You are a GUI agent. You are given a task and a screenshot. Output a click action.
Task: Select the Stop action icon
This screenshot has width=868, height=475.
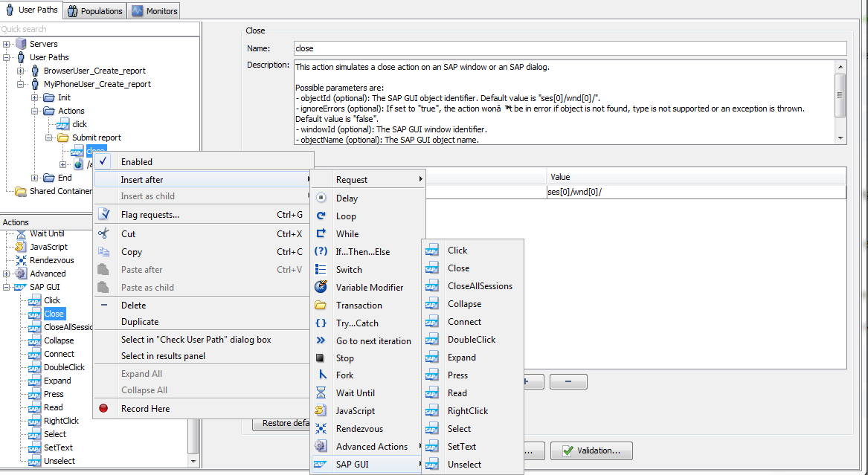321,358
